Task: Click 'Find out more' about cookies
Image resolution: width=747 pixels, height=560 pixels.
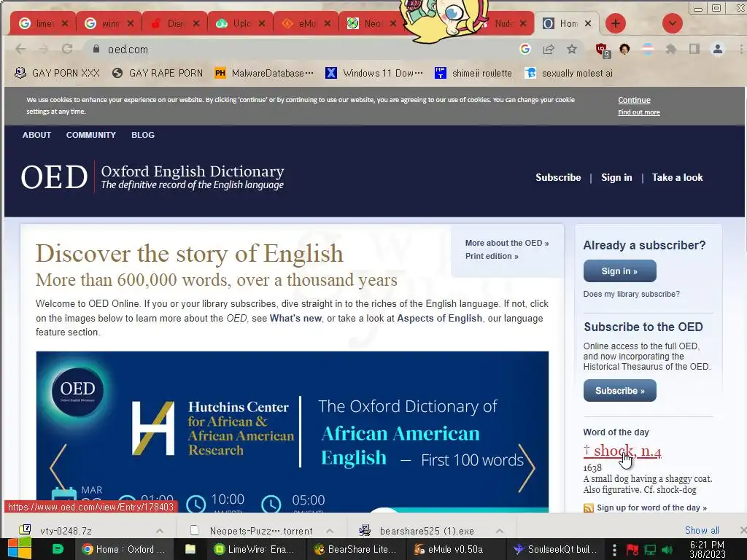Action: [x=639, y=112]
